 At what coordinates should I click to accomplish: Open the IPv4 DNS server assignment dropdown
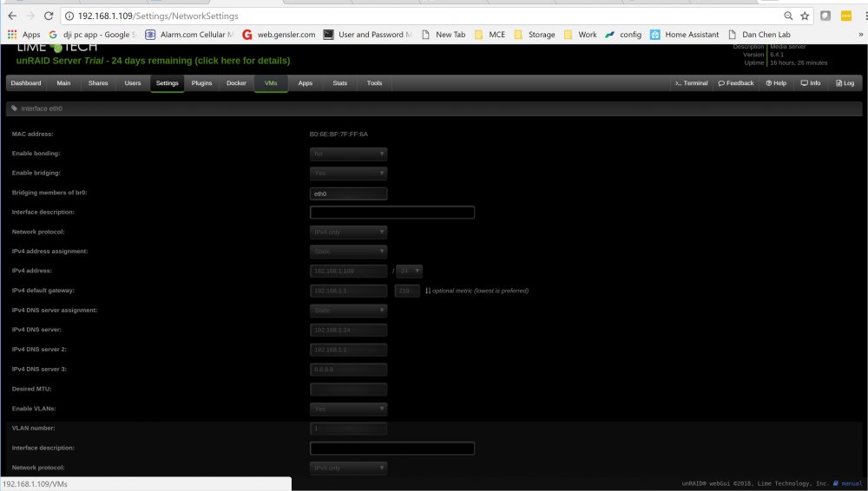click(348, 311)
